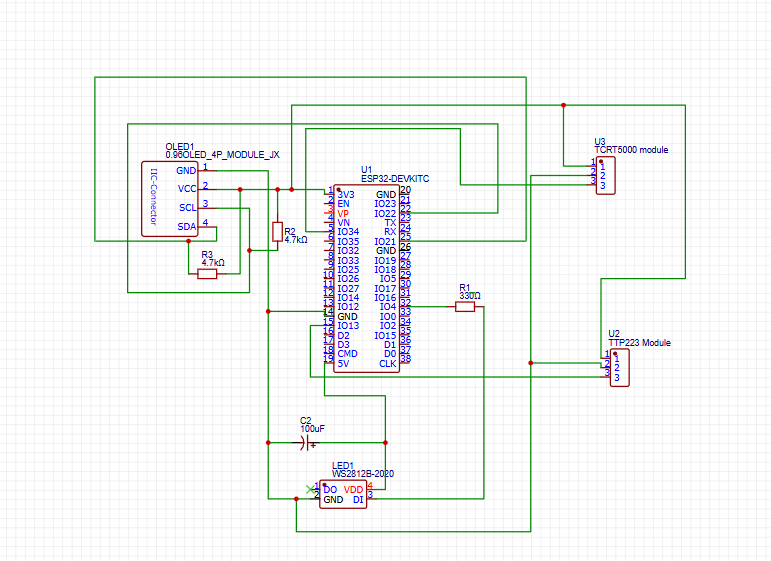Click the U2 TTP223 connector symbol
The width and height of the screenshot is (771, 561).
[x=618, y=367]
